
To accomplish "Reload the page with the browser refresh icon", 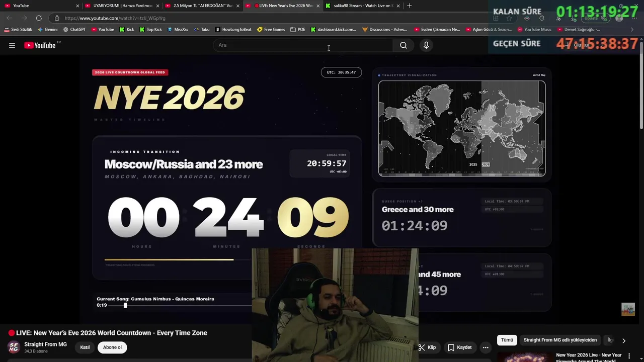I will [39, 18].
